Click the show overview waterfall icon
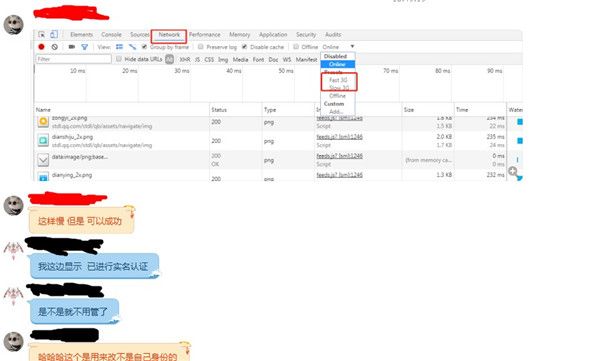The width and height of the screenshot is (600, 361). 132,47
